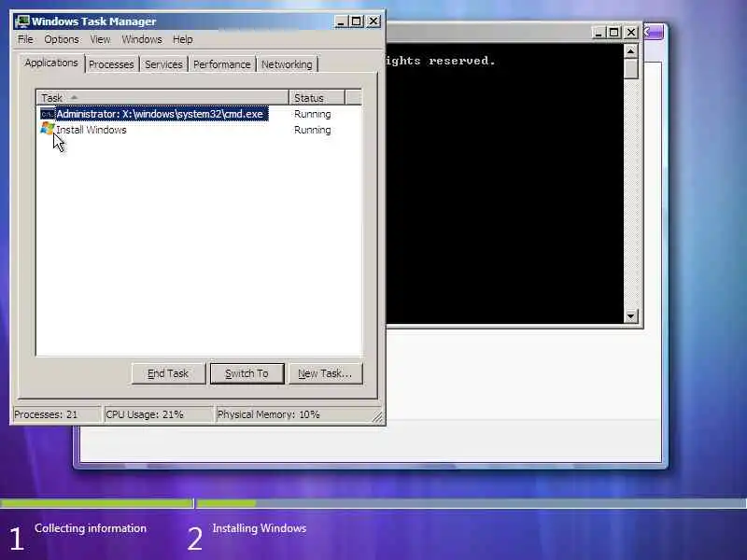Open the View menu
This screenshot has width=747, height=560.
coord(100,39)
